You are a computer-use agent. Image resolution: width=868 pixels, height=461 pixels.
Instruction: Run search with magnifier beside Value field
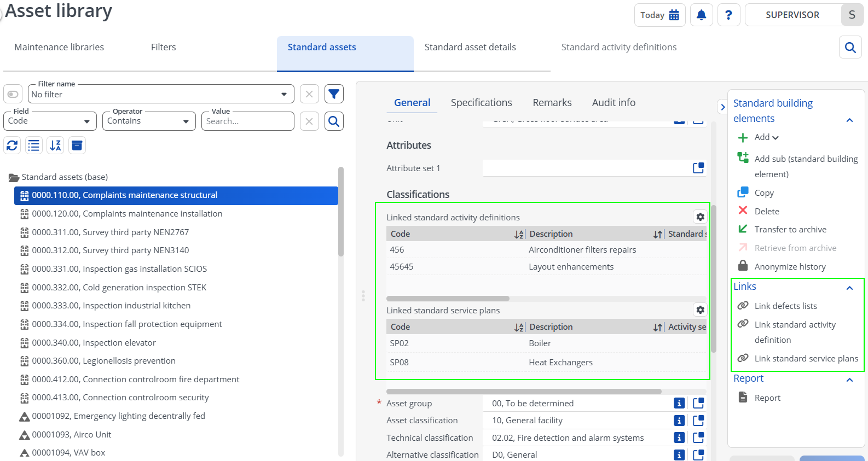[334, 121]
